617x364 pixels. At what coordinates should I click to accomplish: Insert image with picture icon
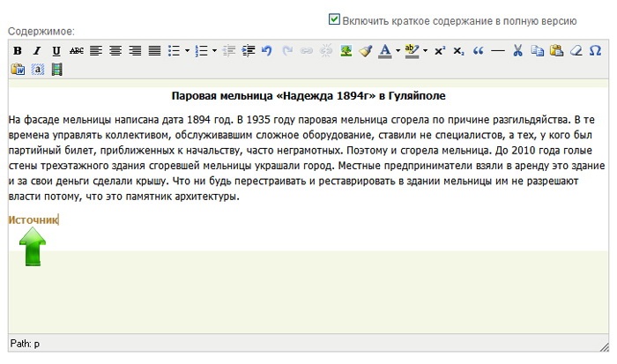pos(346,51)
